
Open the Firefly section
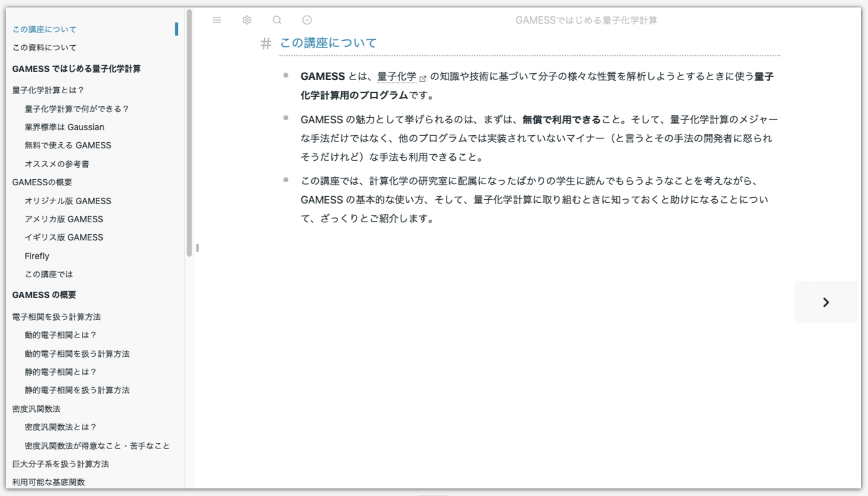[37, 256]
